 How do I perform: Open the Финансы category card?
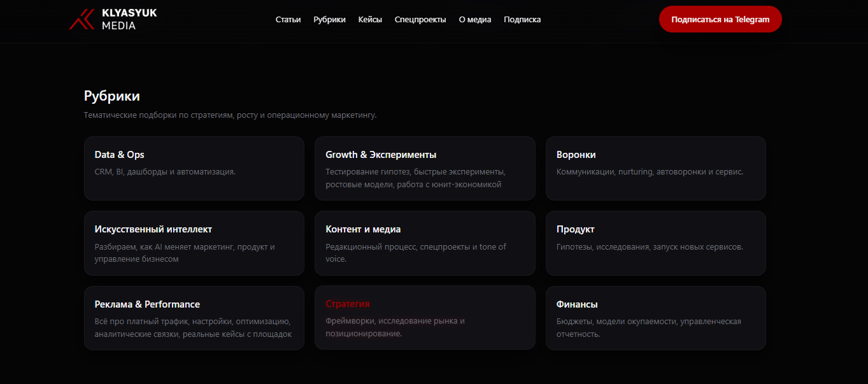tap(656, 317)
